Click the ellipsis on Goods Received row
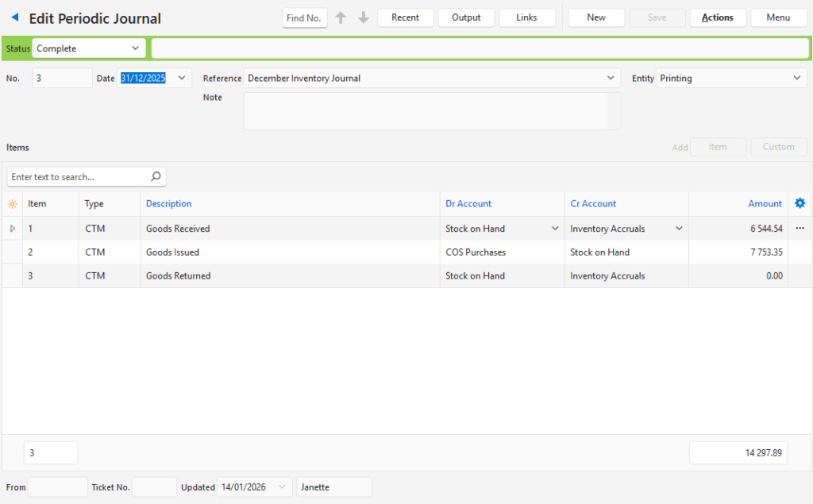 click(800, 229)
